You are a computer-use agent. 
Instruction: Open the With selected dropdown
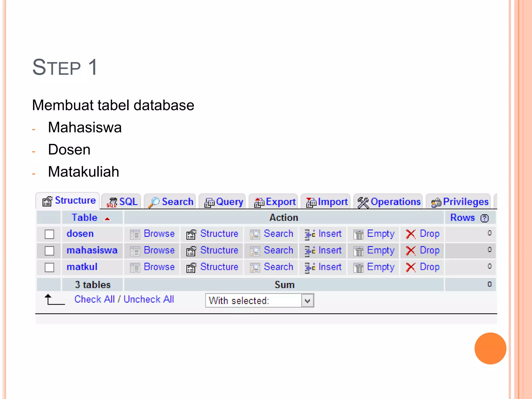[260, 301]
